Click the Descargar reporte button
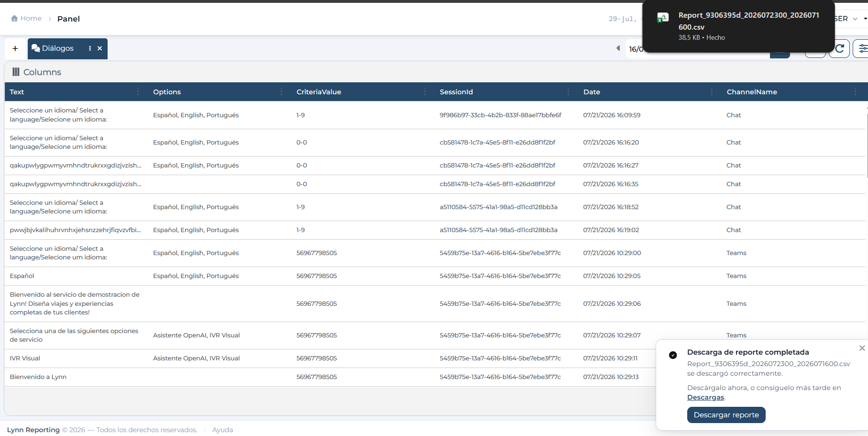 pos(726,415)
